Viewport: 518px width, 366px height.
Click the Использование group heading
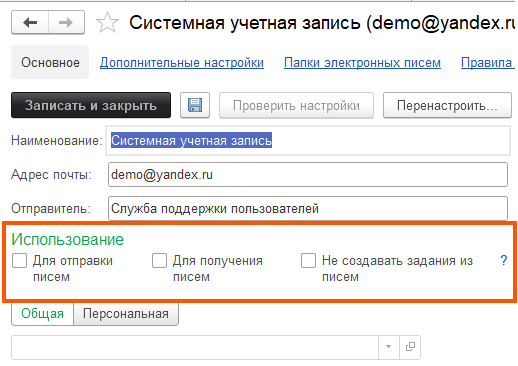click(68, 239)
